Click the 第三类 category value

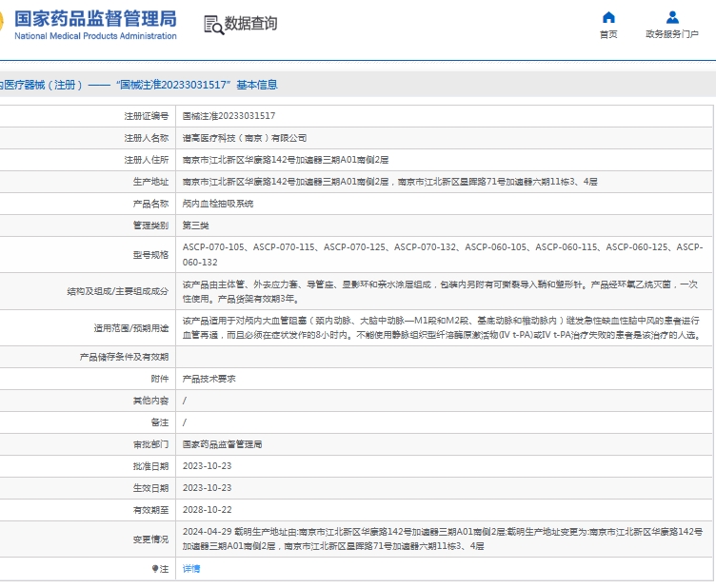click(x=196, y=225)
